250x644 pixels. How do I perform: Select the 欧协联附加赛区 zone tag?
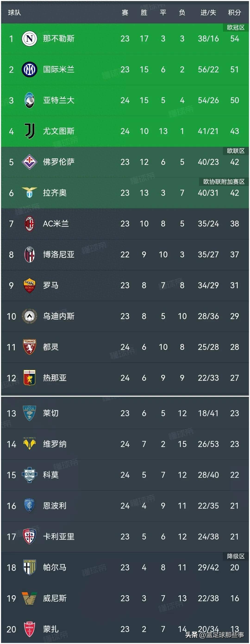(x=224, y=182)
